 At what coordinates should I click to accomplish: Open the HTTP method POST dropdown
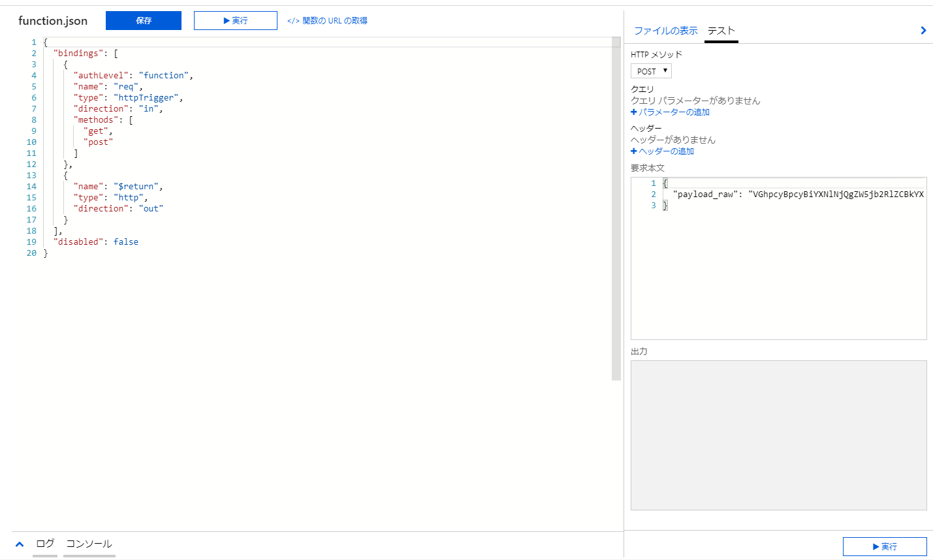point(651,71)
